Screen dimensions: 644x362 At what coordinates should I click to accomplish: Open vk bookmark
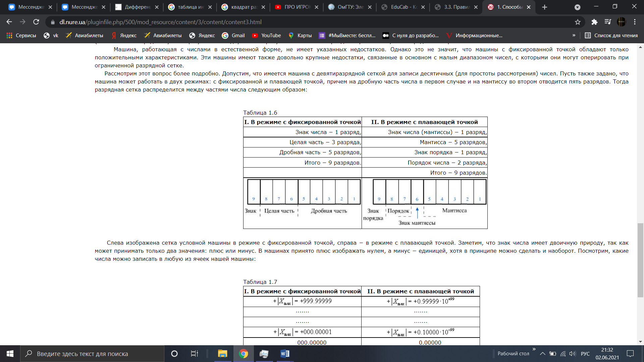coord(51,36)
